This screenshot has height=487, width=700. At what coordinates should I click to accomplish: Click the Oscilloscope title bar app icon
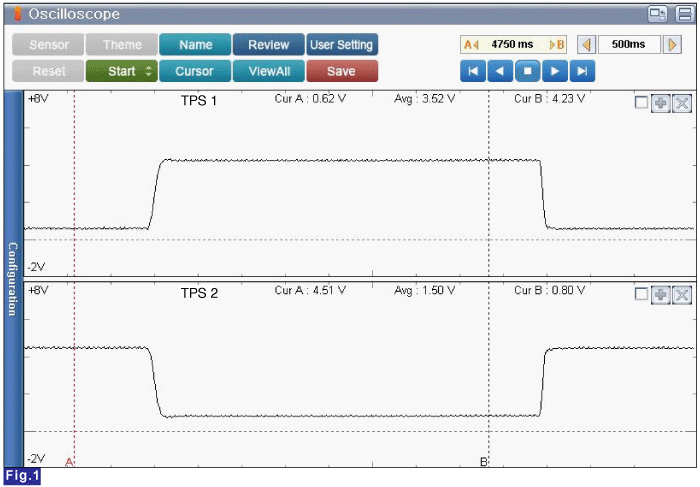coord(17,14)
